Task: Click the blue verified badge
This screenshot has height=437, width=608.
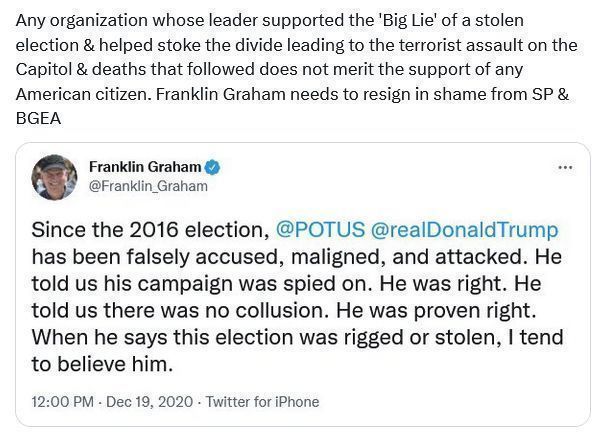Action: click(x=212, y=168)
